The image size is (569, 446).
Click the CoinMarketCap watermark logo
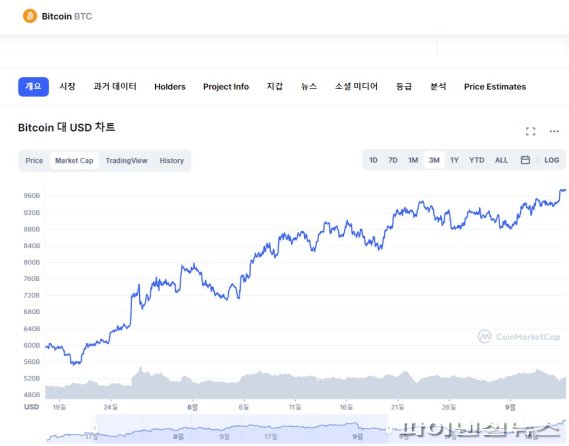(484, 337)
